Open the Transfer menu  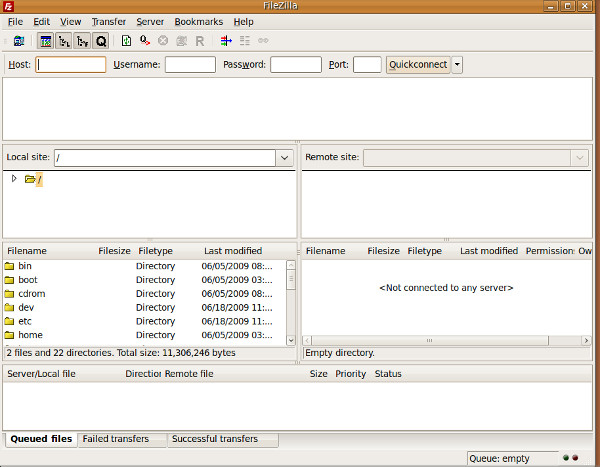[x=109, y=22]
